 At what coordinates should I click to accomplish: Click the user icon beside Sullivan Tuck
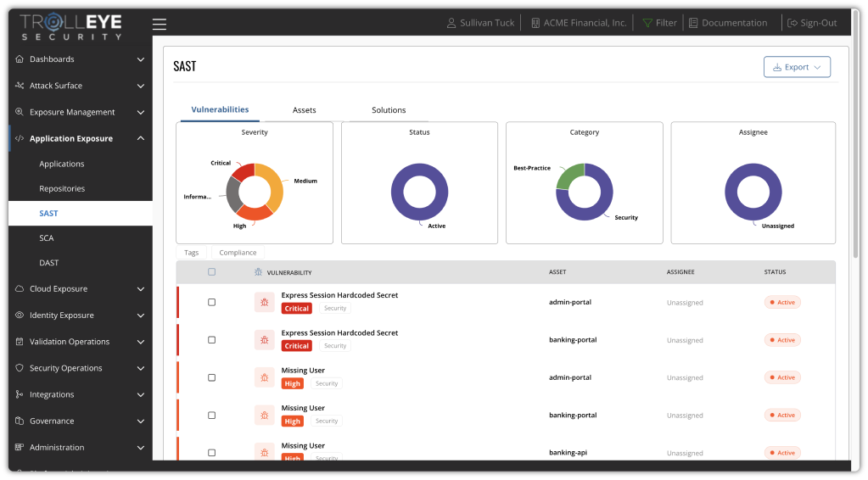point(451,23)
